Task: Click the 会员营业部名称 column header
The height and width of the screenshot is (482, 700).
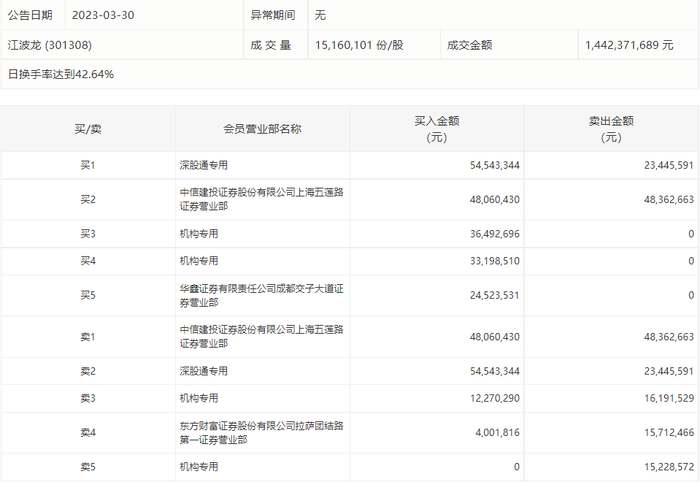Action: point(262,129)
